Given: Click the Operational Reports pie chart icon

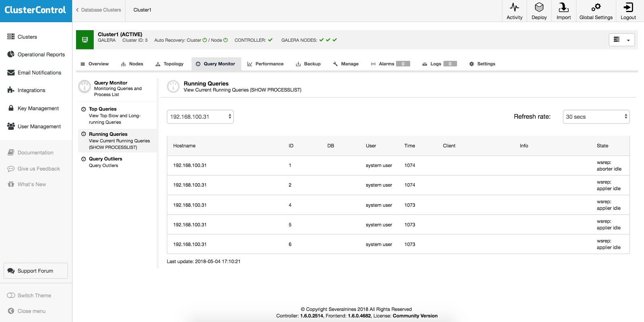Looking at the screenshot, I should pyautogui.click(x=11, y=54).
